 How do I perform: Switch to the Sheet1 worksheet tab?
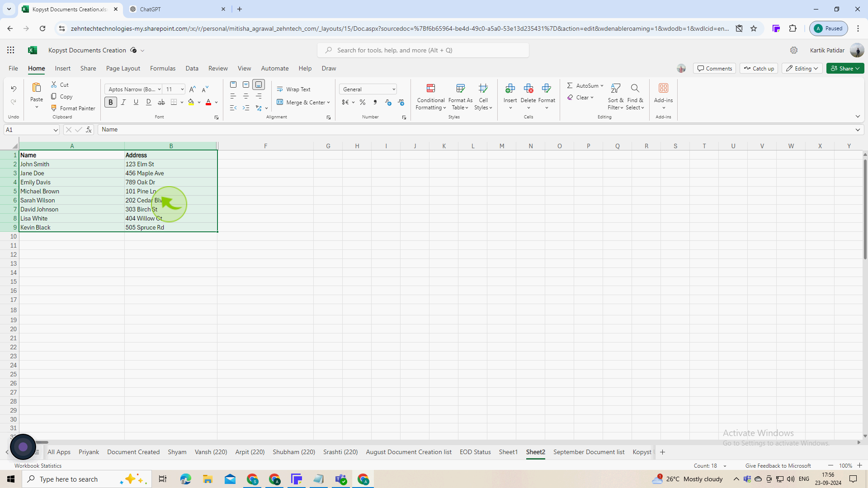click(508, 452)
